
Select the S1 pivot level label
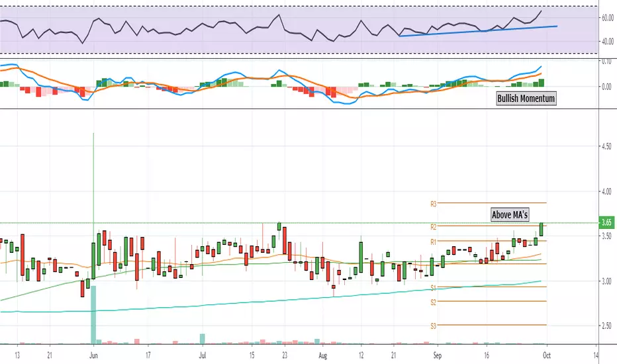point(433,288)
